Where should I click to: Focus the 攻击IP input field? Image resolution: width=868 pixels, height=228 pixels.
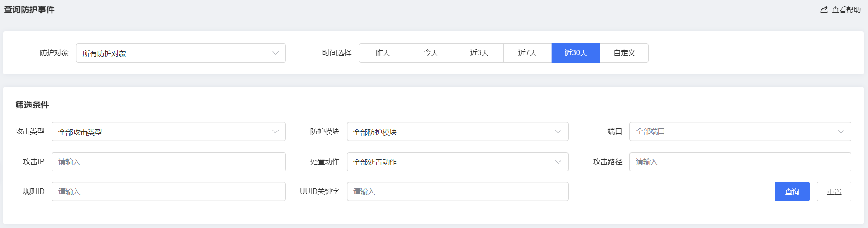[x=169, y=162]
